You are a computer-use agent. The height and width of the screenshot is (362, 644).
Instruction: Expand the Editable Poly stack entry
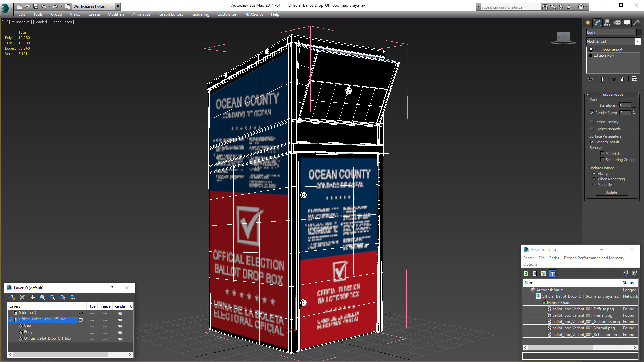tap(590, 55)
